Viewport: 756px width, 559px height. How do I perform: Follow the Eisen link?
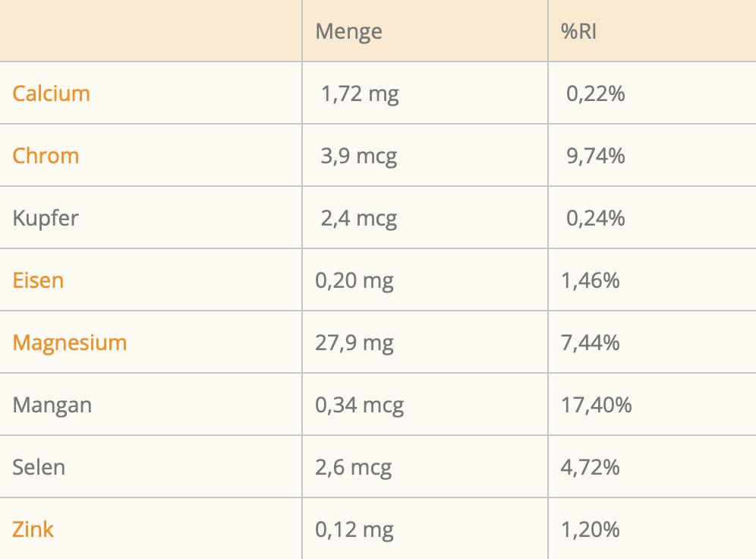[x=38, y=280]
